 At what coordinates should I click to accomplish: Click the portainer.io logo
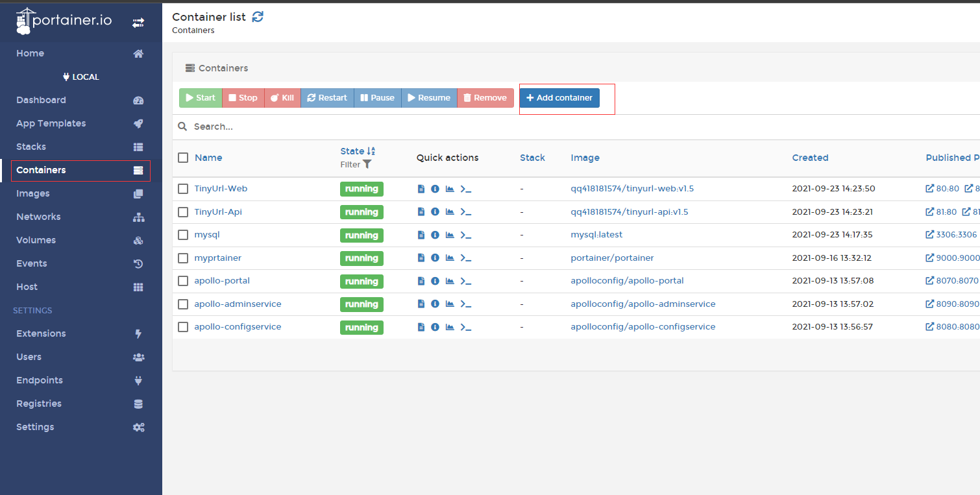coord(64,21)
